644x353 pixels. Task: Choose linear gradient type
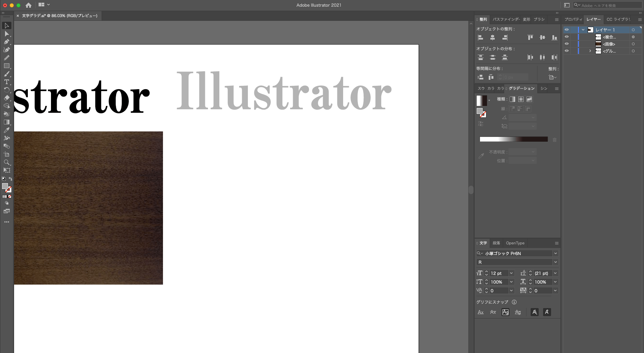click(513, 99)
